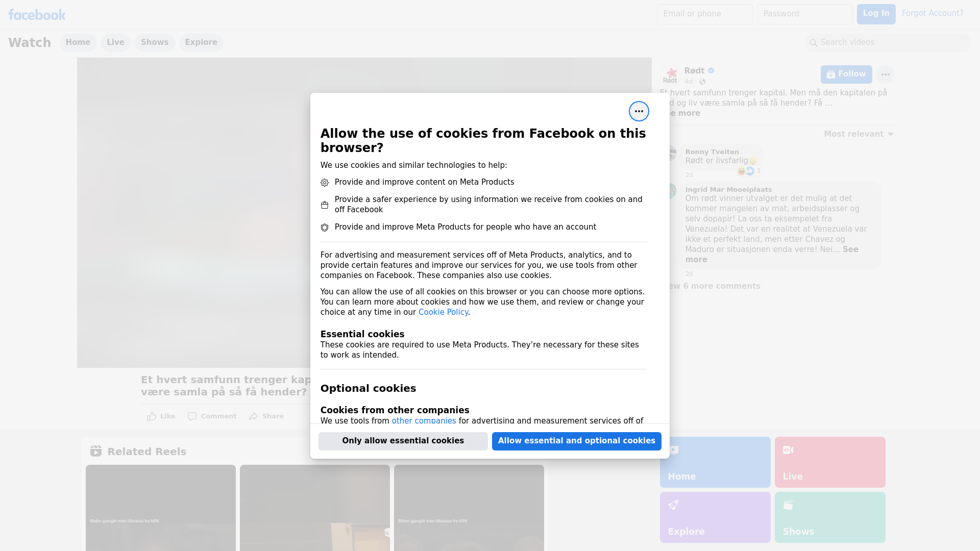Expand See more on Rødt post
This screenshot has height=551, width=980.
(x=684, y=113)
